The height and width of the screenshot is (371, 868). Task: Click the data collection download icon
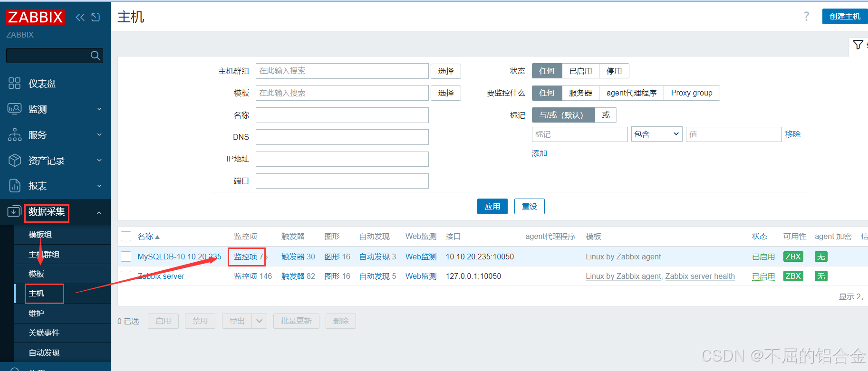pyautogui.click(x=14, y=211)
